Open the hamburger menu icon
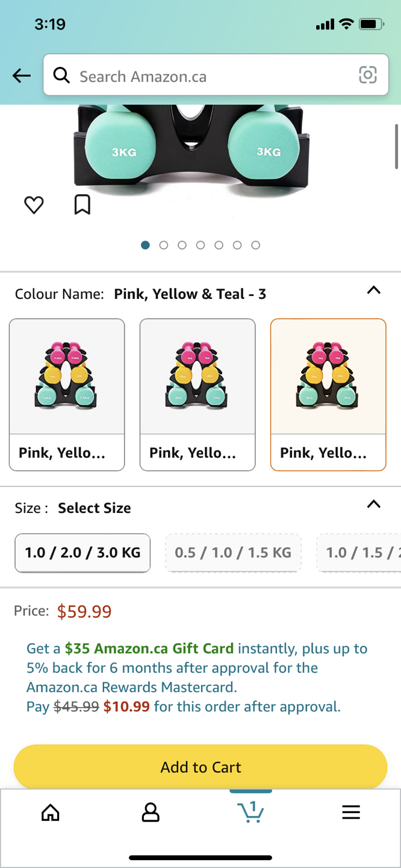The height and width of the screenshot is (868, 401). pyautogui.click(x=351, y=813)
